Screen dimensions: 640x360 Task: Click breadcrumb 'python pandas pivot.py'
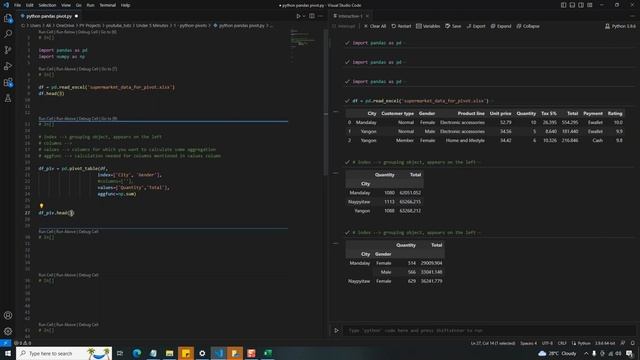click(242, 26)
